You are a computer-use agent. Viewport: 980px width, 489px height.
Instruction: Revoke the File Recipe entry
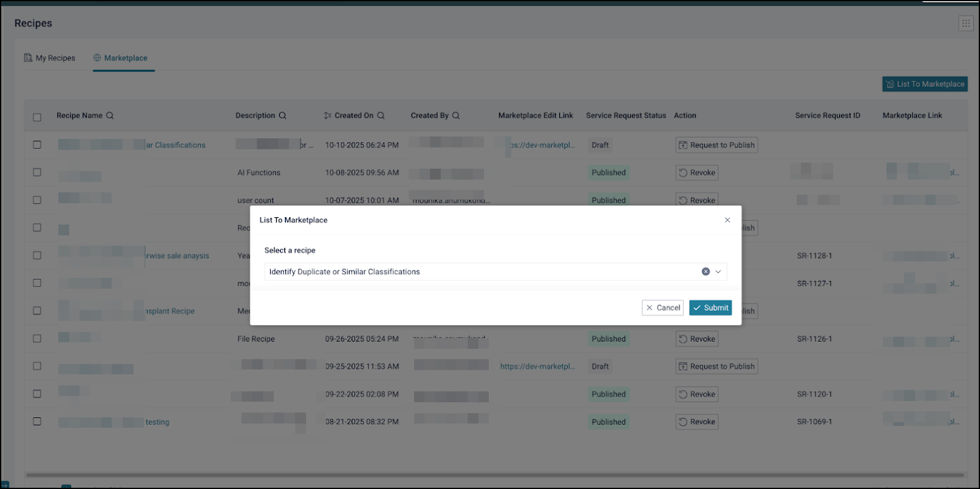(697, 339)
